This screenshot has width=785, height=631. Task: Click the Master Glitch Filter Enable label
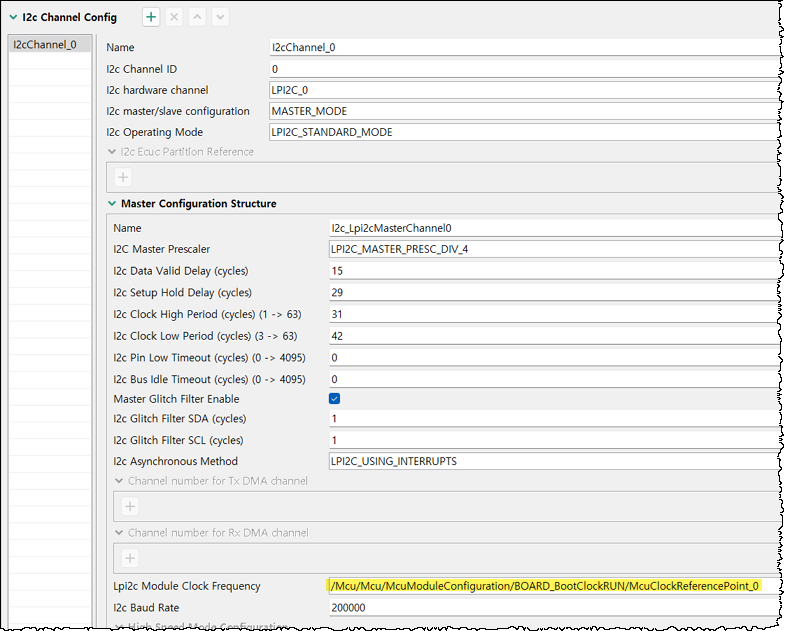(176, 399)
